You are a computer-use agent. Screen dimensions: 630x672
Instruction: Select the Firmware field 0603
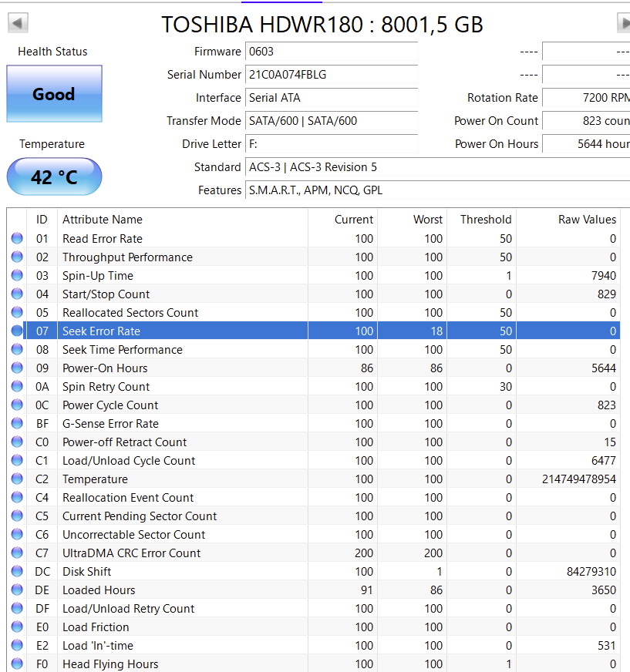point(332,52)
